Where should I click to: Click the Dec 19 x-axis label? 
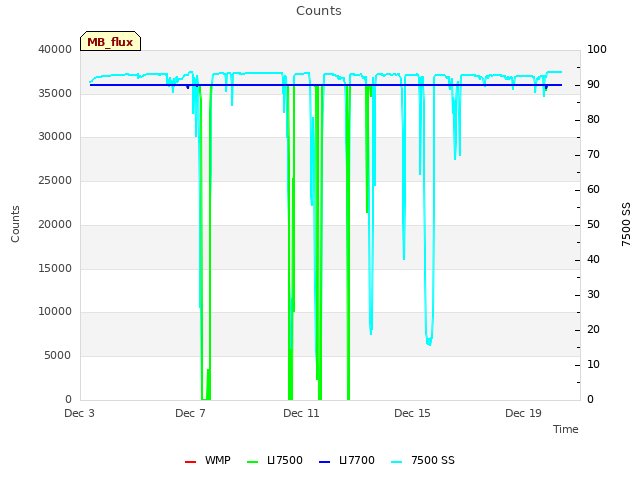pos(523,413)
